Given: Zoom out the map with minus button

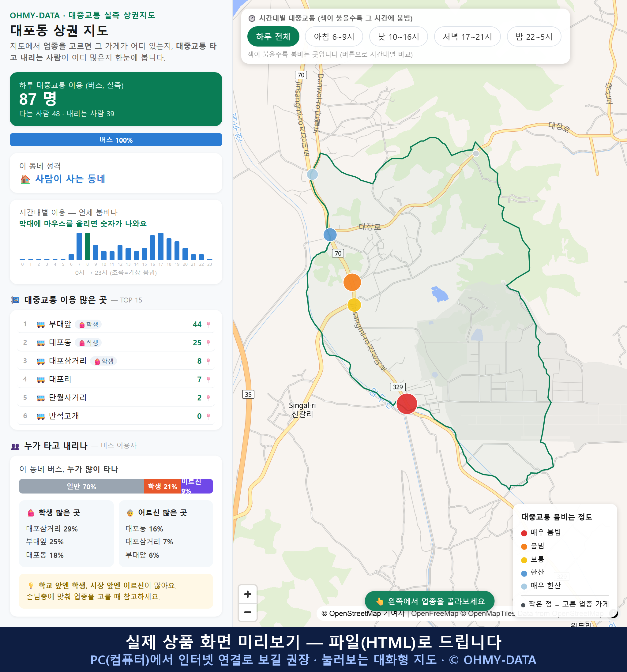Looking at the screenshot, I should pyautogui.click(x=247, y=612).
